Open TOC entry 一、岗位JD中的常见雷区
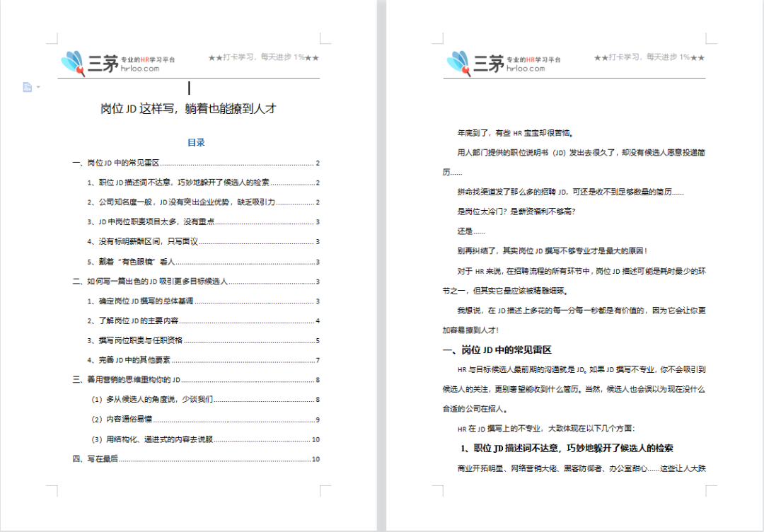Screen dimensions: 764x532 196,163
